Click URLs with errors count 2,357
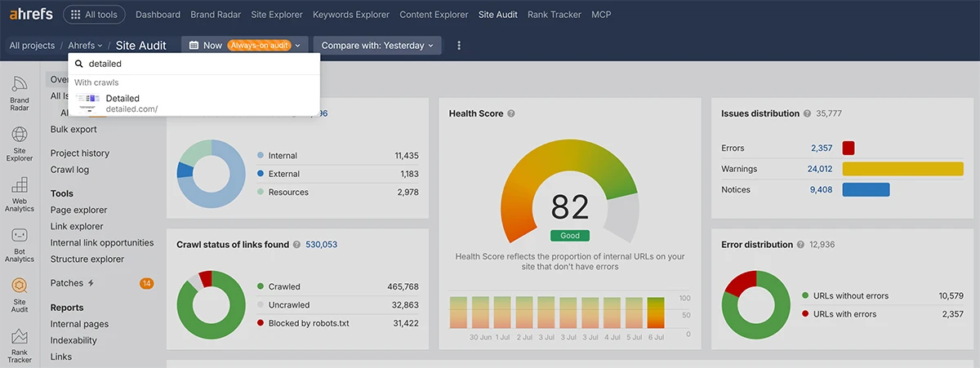Viewport: 980px width, 368px height. [x=953, y=314]
